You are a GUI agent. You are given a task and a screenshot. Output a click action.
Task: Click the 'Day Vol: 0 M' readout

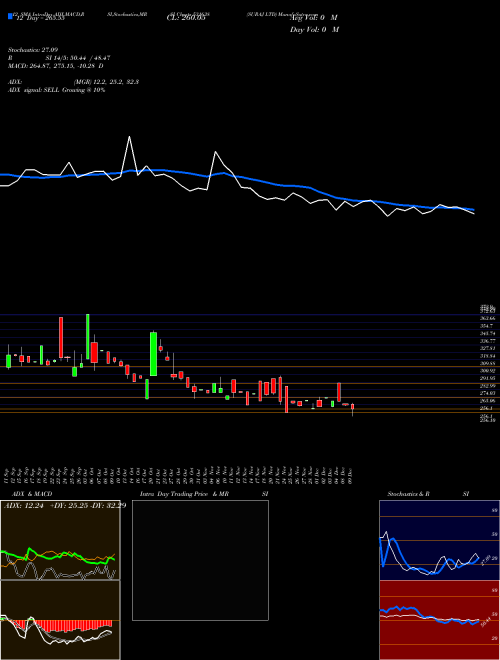click(314, 30)
